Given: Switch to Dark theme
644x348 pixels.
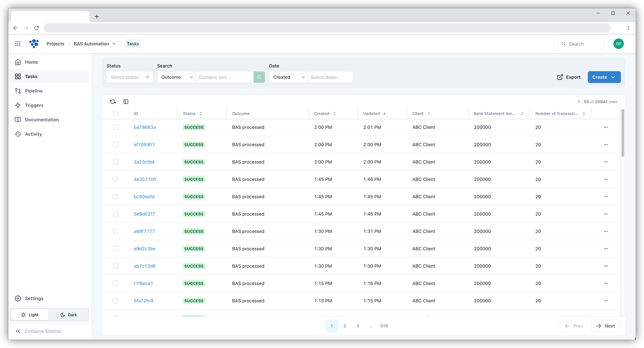Looking at the screenshot, I should tap(68, 315).
